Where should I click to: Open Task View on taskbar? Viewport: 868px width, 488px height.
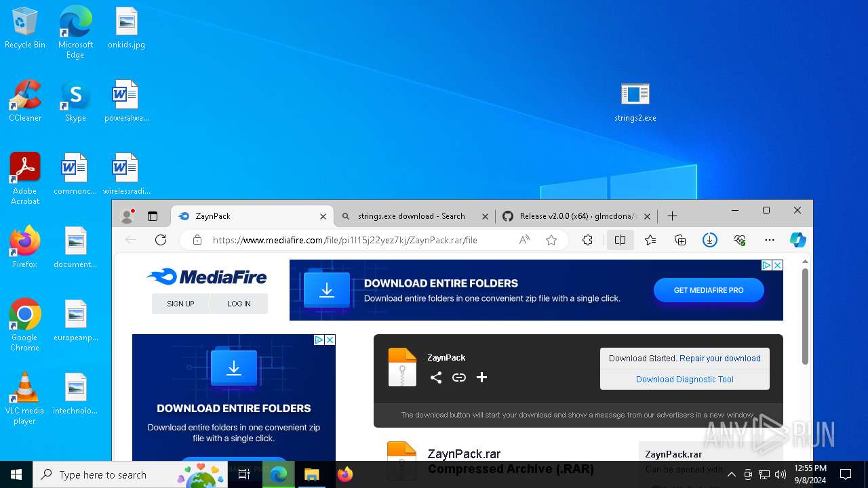244,474
